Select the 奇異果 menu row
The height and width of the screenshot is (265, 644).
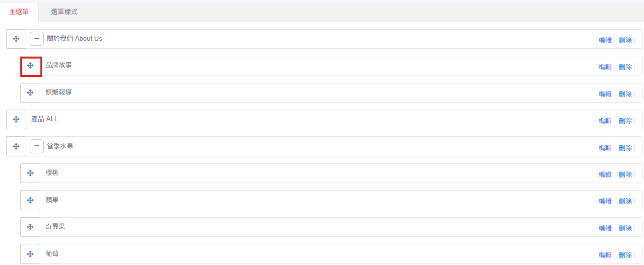tap(331, 227)
